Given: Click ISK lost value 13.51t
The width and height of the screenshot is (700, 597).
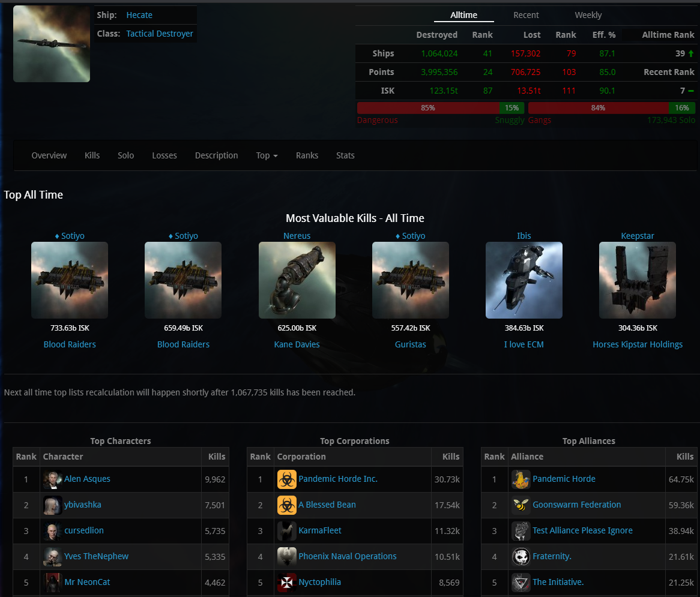Looking at the screenshot, I should click(528, 91).
